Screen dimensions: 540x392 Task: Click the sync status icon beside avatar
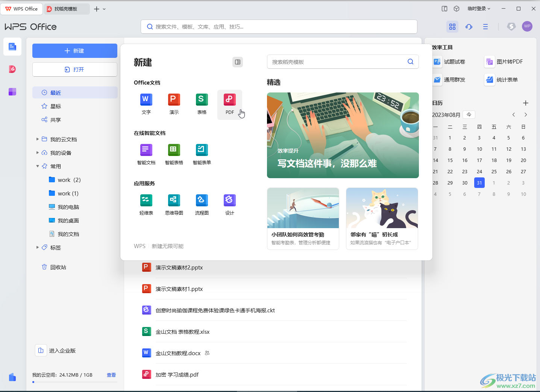pos(511,26)
